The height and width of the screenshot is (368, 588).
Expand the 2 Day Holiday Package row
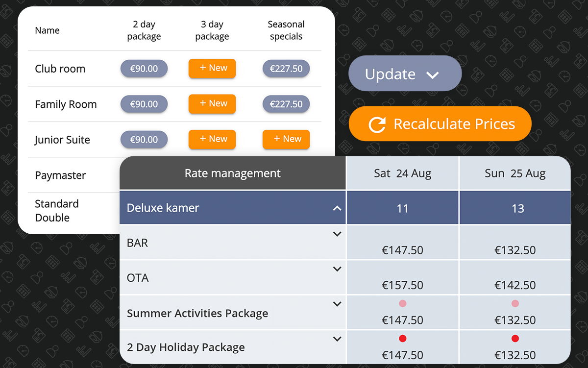(x=337, y=339)
